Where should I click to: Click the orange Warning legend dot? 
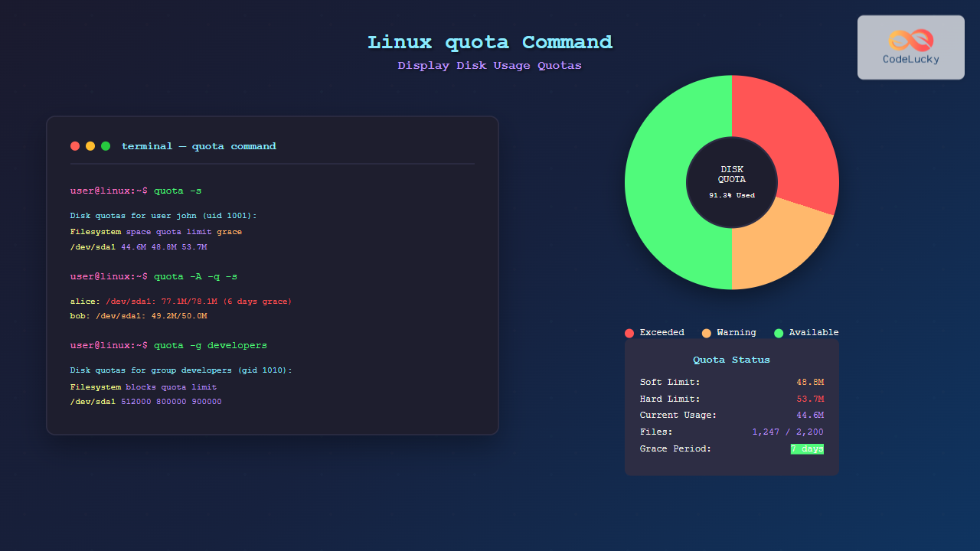pyautogui.click(x=707, y=333)
